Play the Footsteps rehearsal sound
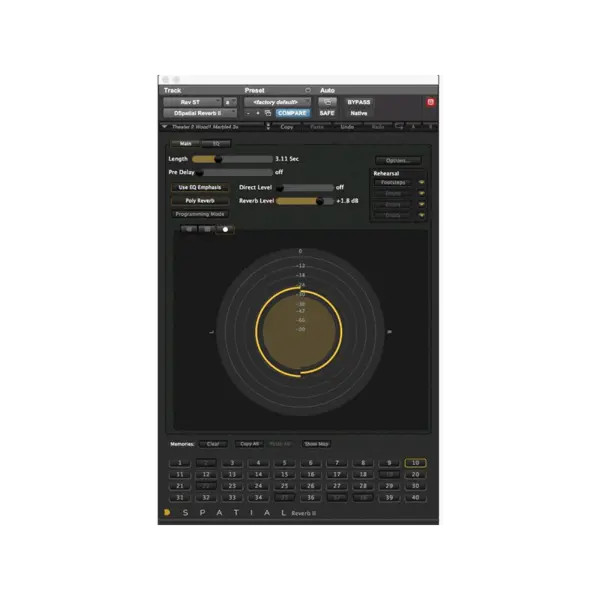Screen dimensions: 600x600 pyautogui.click(x=393, y=183)
